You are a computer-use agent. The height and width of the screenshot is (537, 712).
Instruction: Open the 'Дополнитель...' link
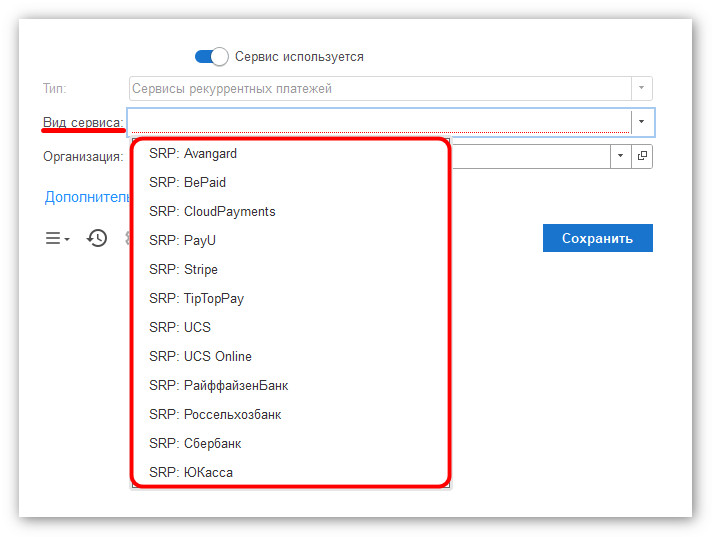(87, 197)
